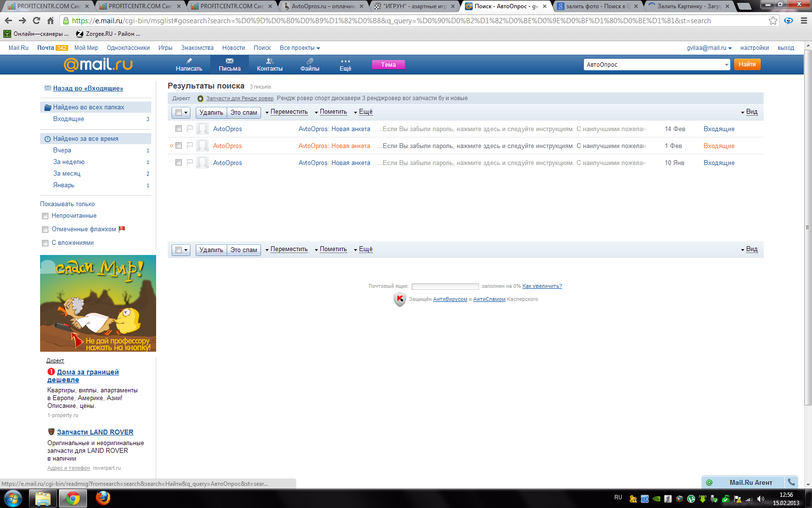Click the Написать compose pencil icon
The image size is (812, 508).
189,61
